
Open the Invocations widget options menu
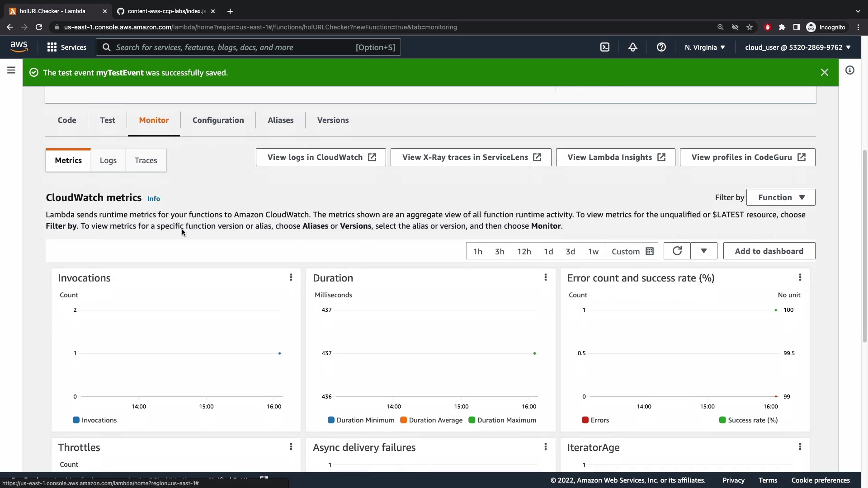coord(291,277)
